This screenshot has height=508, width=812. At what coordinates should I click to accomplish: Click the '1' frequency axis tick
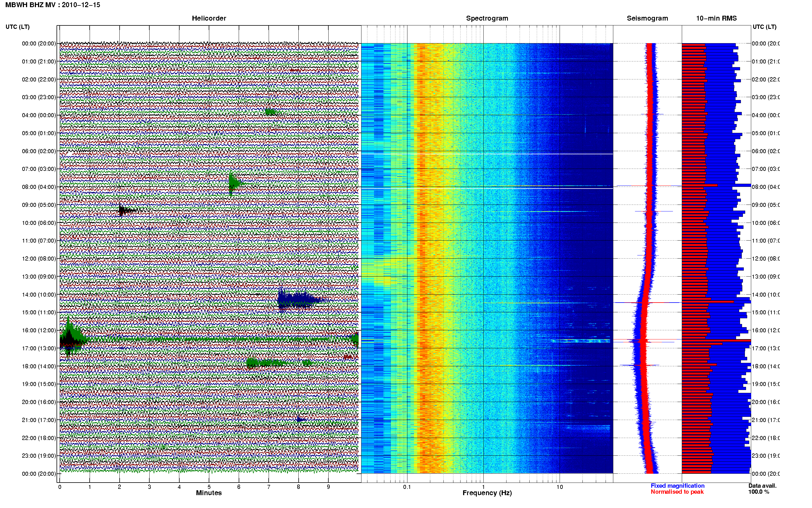483,487
